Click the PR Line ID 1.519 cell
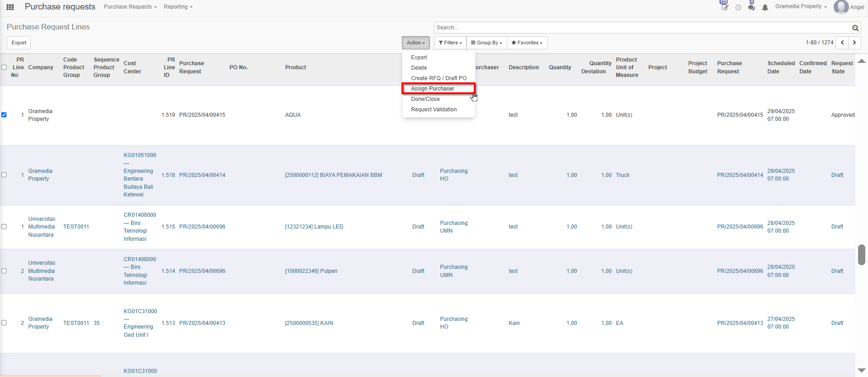 point(168,115)
